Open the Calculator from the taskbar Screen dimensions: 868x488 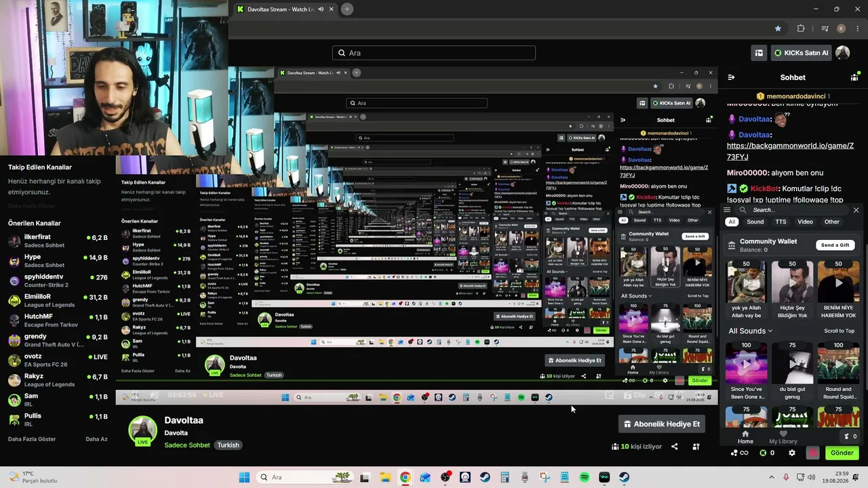[x=505, y=477]
